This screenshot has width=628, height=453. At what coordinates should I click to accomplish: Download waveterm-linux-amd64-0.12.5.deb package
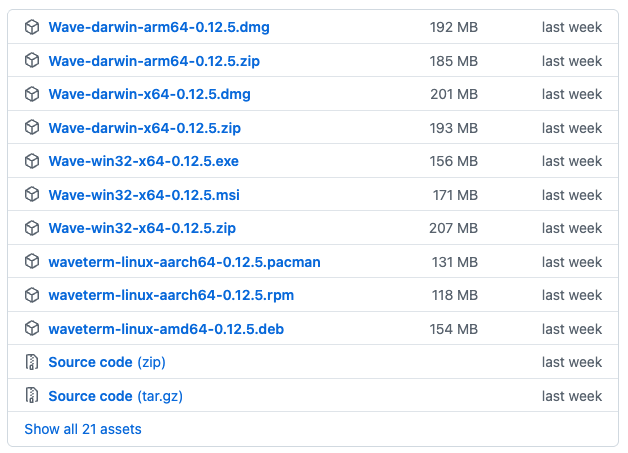point(166,329)
